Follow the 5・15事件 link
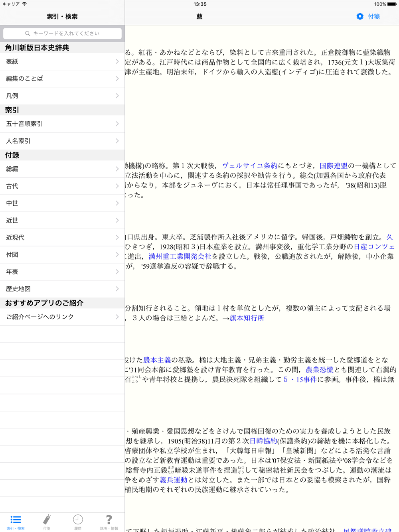Viewport: 399px width, 532px height. [300, 379]
